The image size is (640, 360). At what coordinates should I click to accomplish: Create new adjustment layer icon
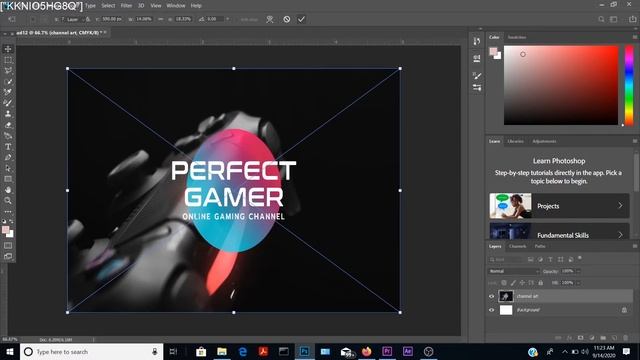click(x=592, y=338)
